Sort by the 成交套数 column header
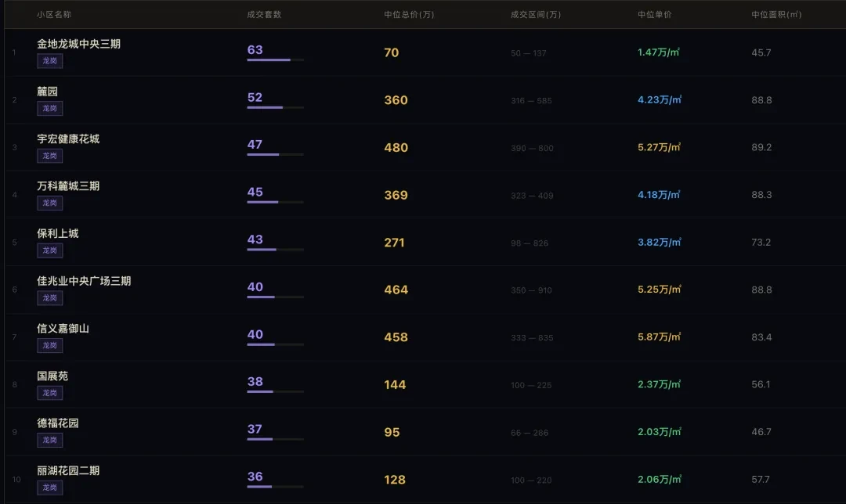This screenshot has height=504, width=846. click(264, 15)
